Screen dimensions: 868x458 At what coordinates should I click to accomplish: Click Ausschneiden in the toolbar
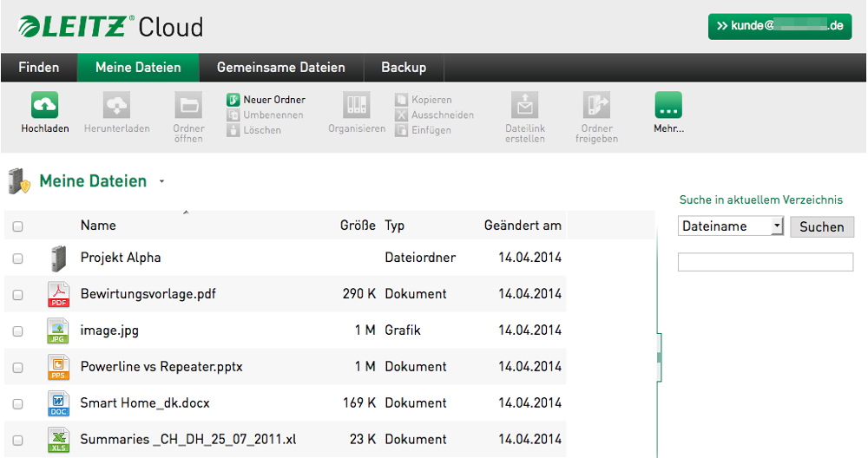[435, 115]
